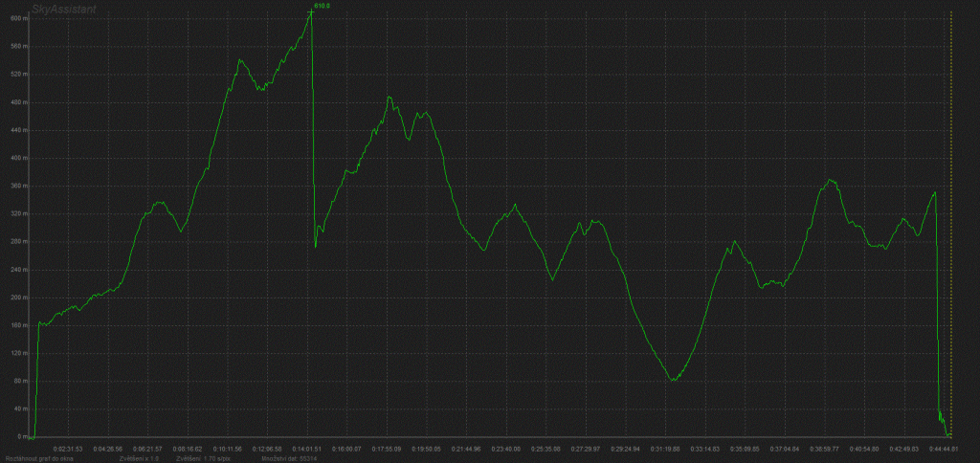980x463 pixels.
Task: Click the SkyAssistant logo text
Action: tap(64, 8)
